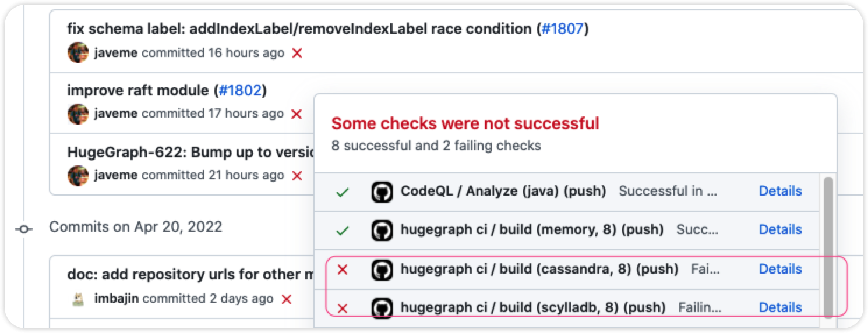The height and width of the screenshot is (333, 868).
Task: Click failed status X for race condition commit
Action: point(297,53)
